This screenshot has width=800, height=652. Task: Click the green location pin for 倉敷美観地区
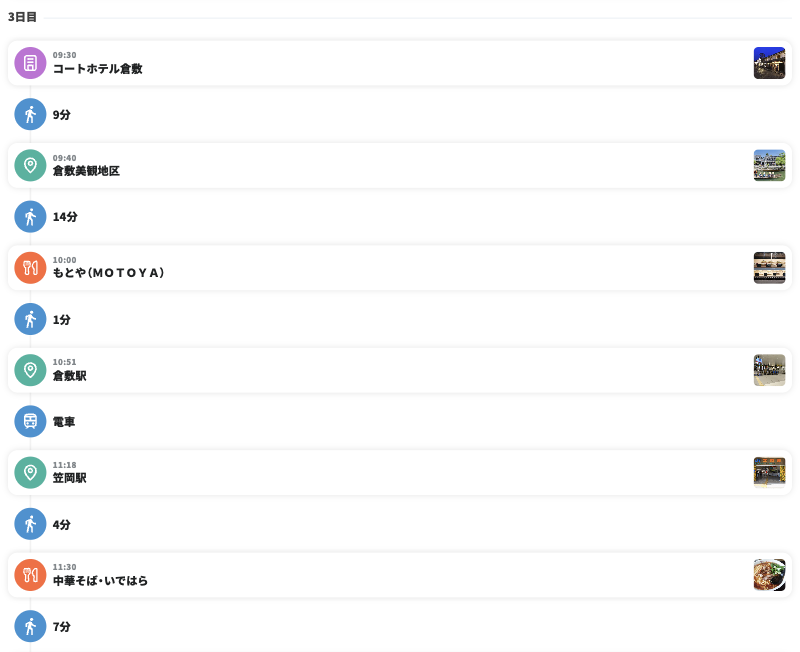click(x=30, y=165)
